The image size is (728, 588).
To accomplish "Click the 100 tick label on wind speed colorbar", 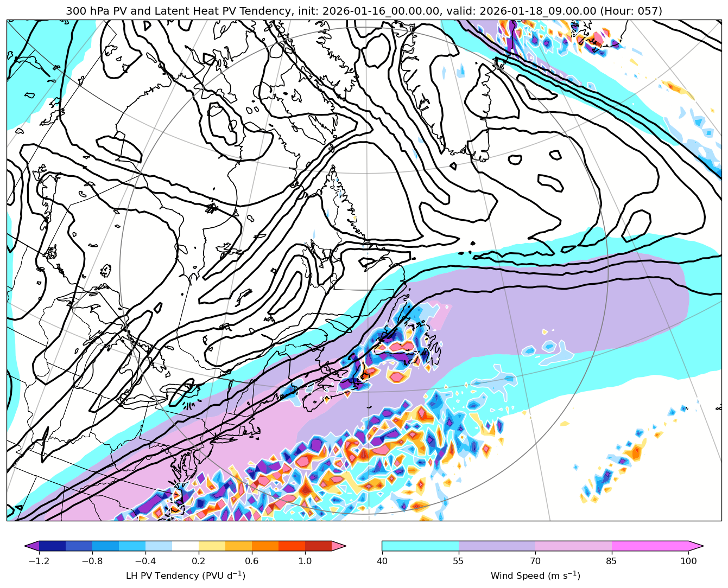I will [689, 561].
